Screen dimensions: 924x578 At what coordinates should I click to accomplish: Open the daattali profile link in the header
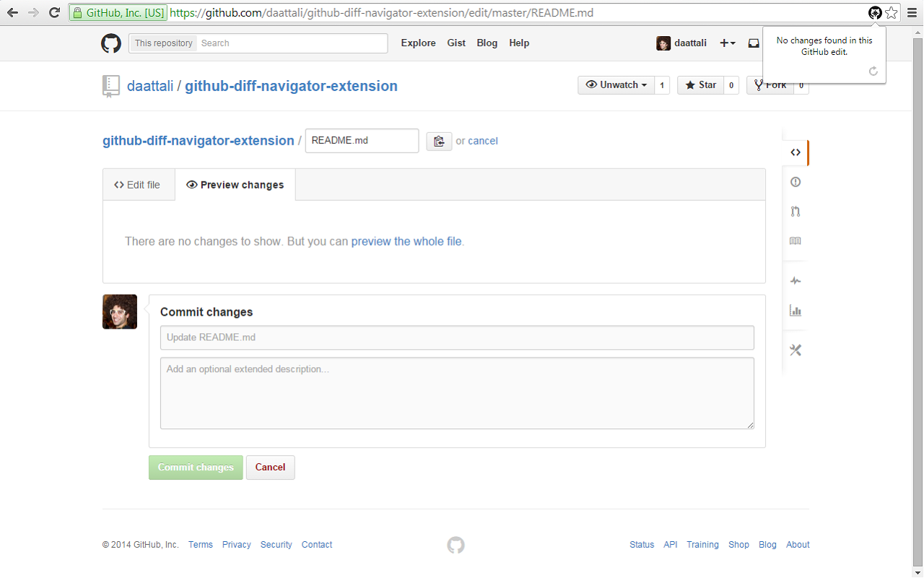coord(682,43)
